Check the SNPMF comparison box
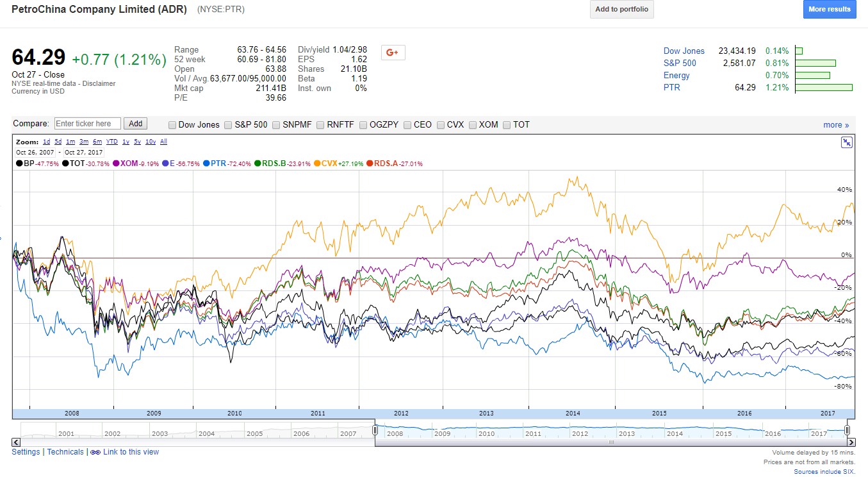 point(276,125)
